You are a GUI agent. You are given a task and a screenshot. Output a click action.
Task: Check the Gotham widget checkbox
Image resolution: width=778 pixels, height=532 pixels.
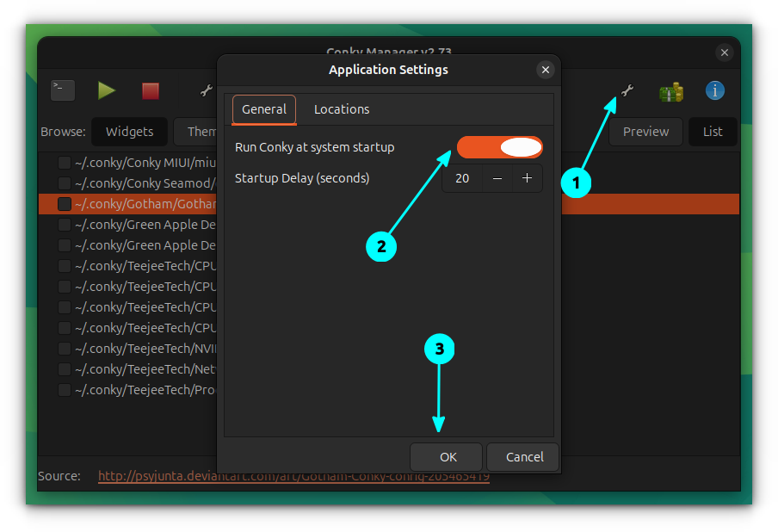click(x=65, y=204)
